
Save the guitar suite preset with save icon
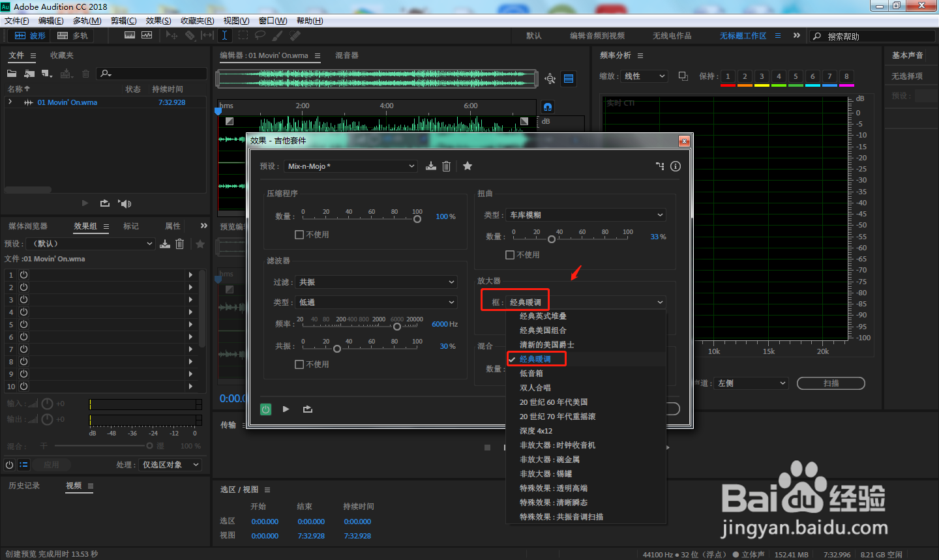[431, 166]
